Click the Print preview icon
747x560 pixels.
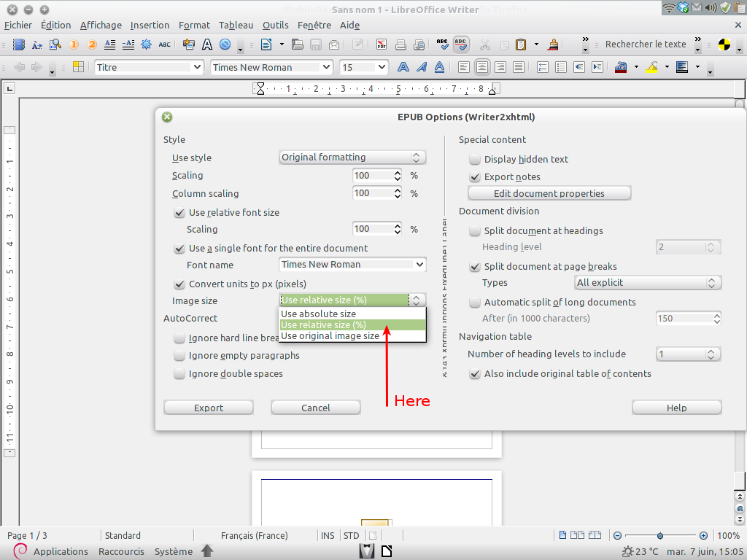[x=419, y=44]
